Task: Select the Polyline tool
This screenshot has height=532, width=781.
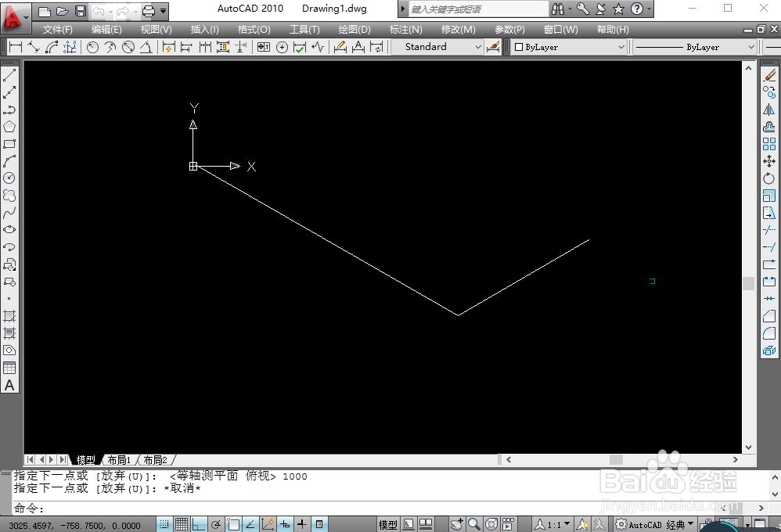Action: pos(9,110)
